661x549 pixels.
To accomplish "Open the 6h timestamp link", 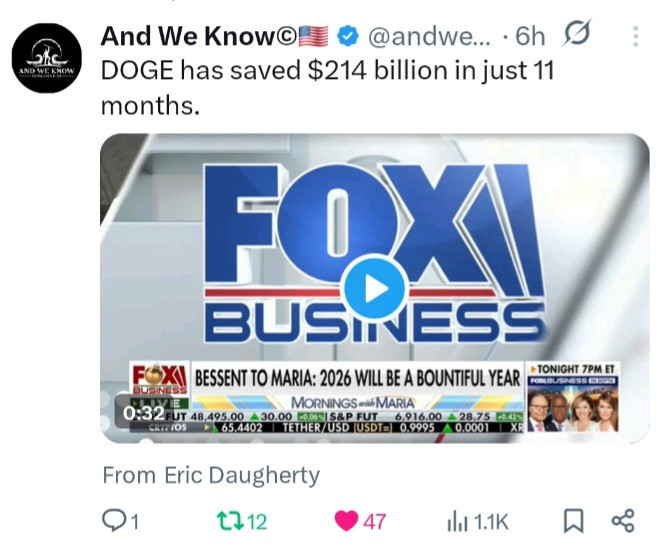I will [x=530, y=37].
